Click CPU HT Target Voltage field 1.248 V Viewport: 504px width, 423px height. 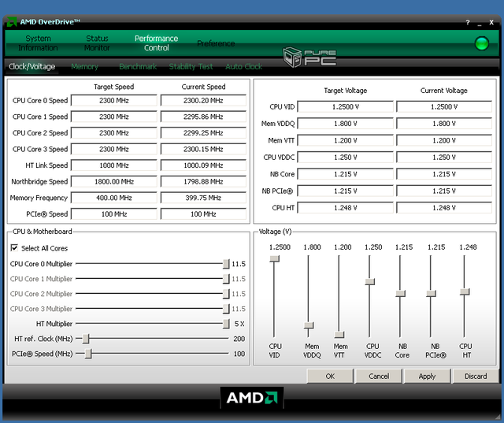coord(345,208)
